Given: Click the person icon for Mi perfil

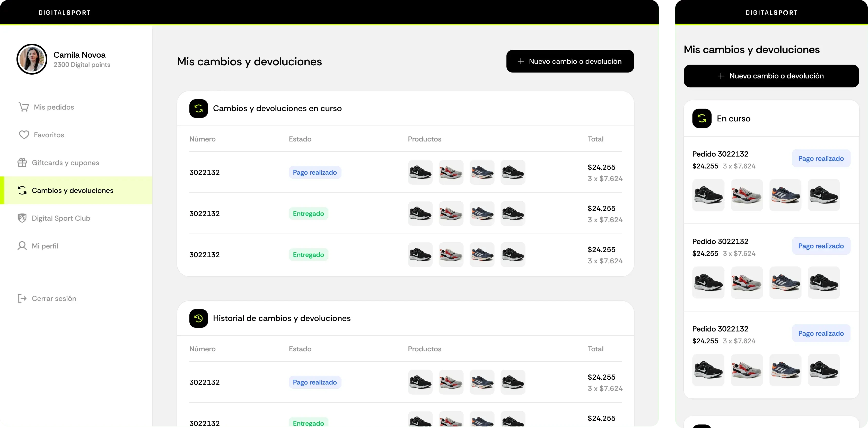Looking at the screenshot, I should click(x=22, y=246).
